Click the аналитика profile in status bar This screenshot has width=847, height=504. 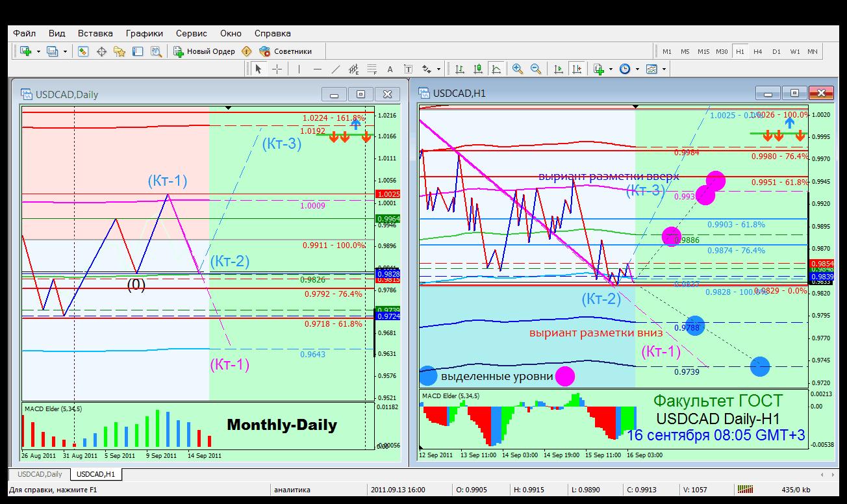292,490
